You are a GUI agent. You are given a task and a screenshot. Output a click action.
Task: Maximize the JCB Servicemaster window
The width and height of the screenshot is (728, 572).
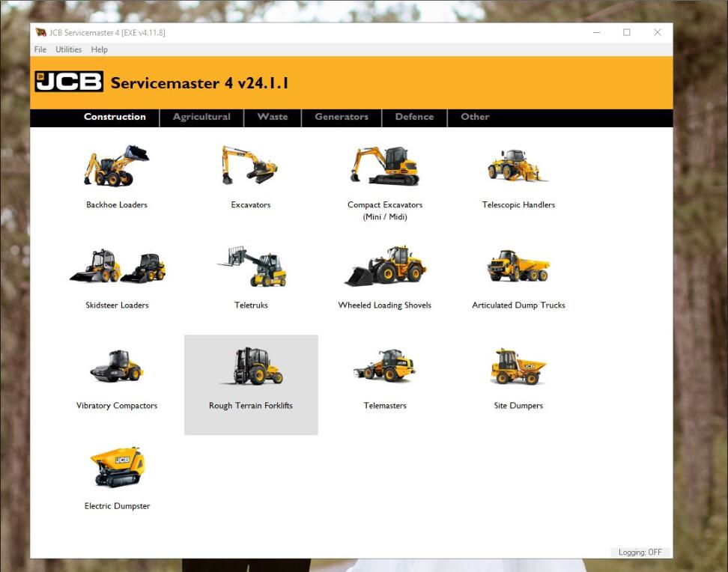click(x=627, y=32)
